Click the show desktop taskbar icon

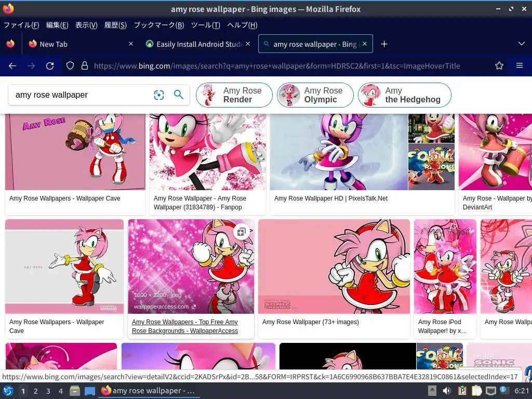point(89,391)
